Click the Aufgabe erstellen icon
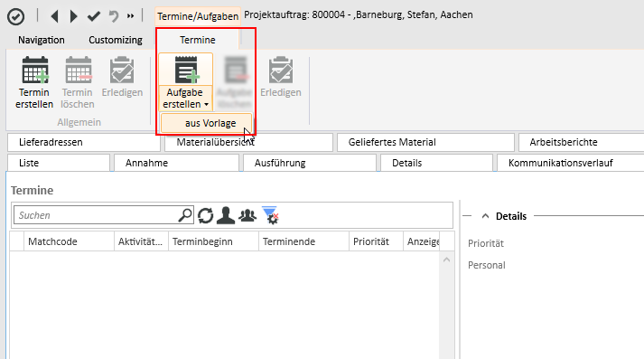 click(186, 71)
